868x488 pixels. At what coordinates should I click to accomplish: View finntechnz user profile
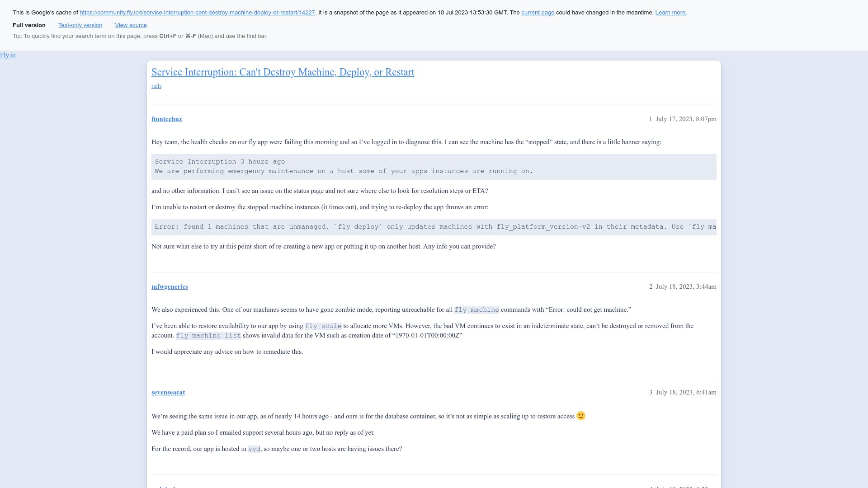[166, 119]
